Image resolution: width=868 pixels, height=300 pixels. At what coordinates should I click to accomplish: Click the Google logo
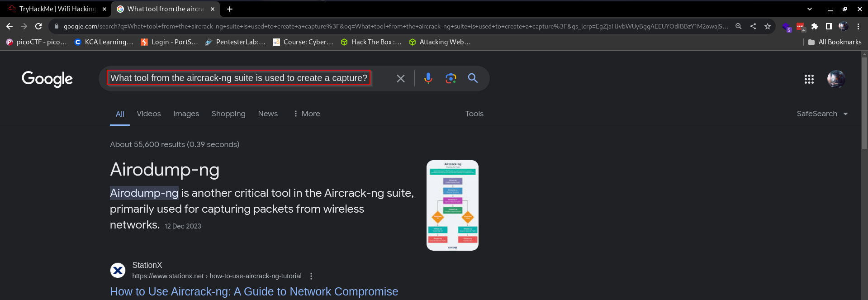47,79
